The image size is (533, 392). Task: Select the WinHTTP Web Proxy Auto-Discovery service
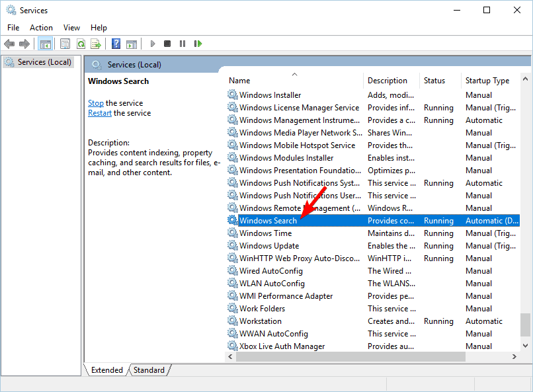coord(373,258)
